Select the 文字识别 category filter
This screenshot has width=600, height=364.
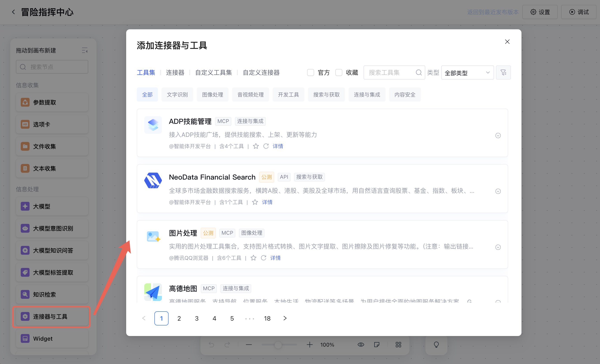click(177, 95)
